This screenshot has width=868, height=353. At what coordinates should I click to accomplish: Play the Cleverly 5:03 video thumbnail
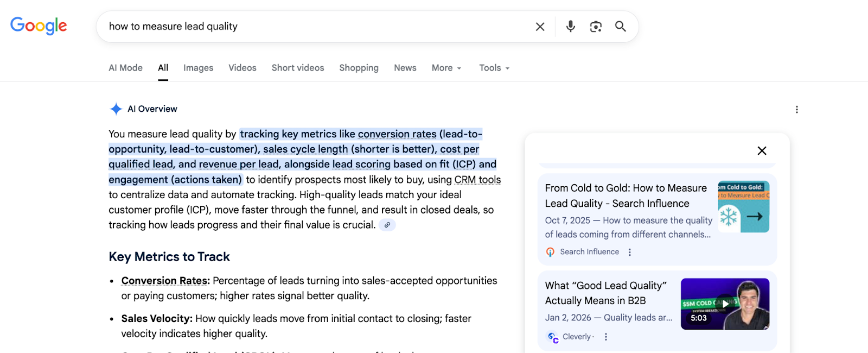tap(725, 304)
